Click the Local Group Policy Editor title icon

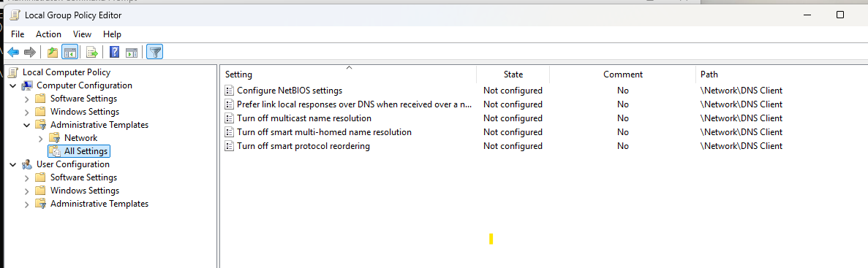tap(15, 15)
